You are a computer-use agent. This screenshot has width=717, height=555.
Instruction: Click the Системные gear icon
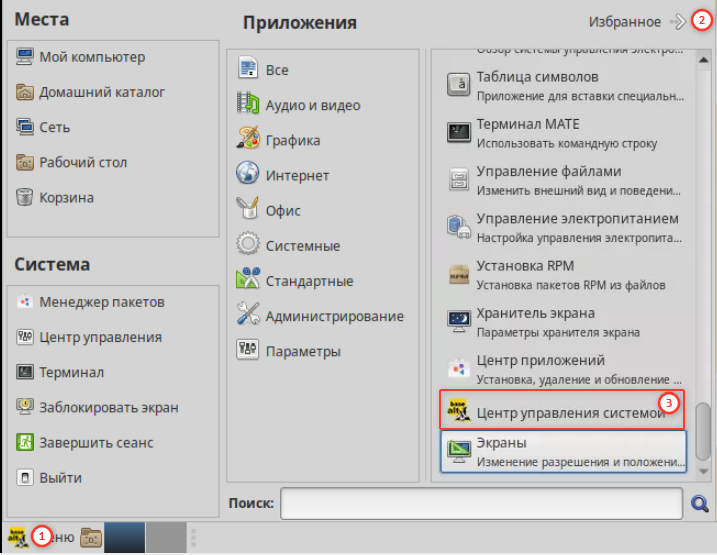pos(248,245)
